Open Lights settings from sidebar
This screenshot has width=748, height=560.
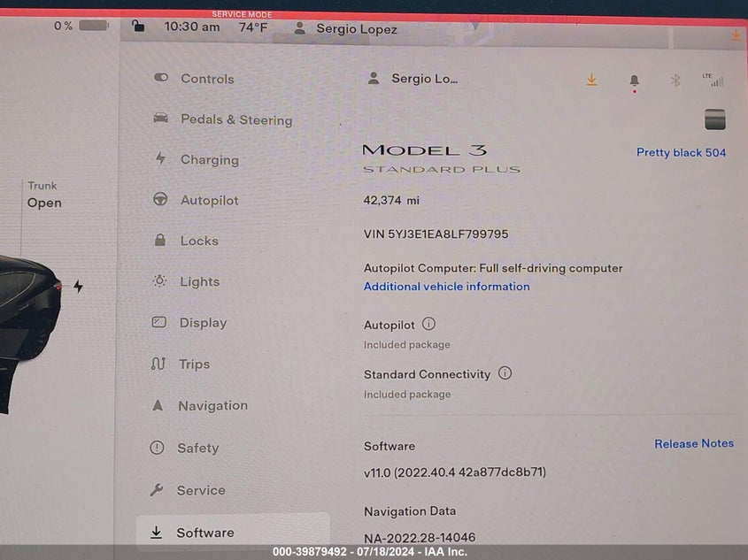186,281
